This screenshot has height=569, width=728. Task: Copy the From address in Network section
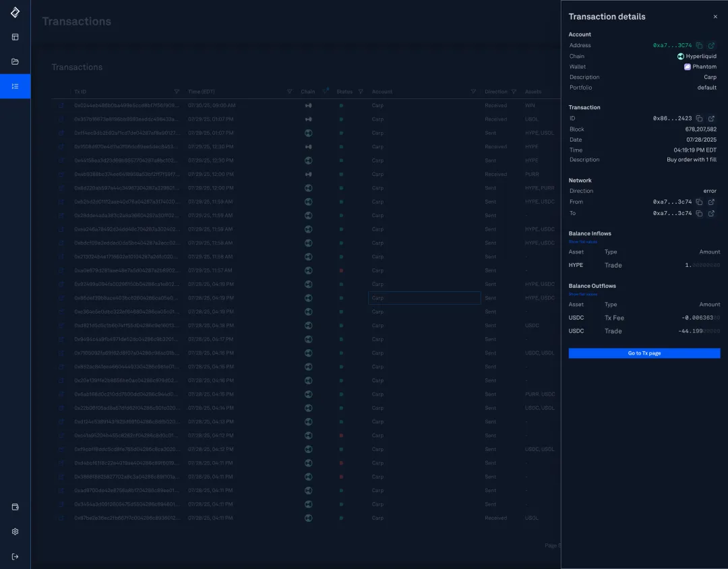700,202
